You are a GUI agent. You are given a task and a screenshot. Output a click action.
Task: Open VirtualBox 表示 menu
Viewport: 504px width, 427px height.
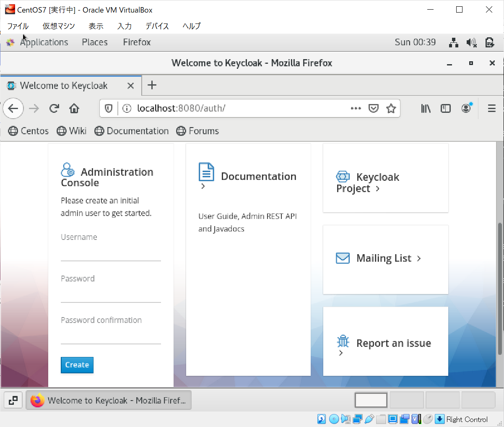tap(96, 26)
